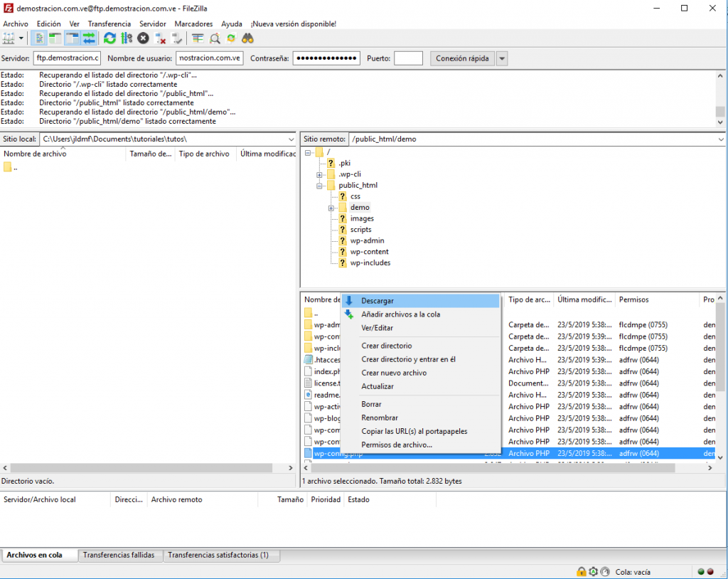Screen dimensions: 728x579
Task: Click the directory comparison icon
Action: coord(215,38)
